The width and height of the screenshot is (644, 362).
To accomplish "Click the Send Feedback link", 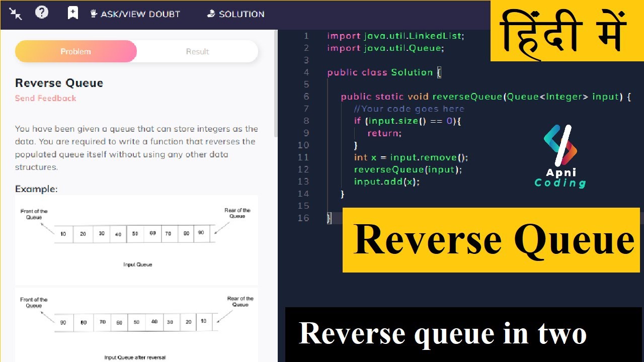I will pyautogui.click(x=46, y=98).
